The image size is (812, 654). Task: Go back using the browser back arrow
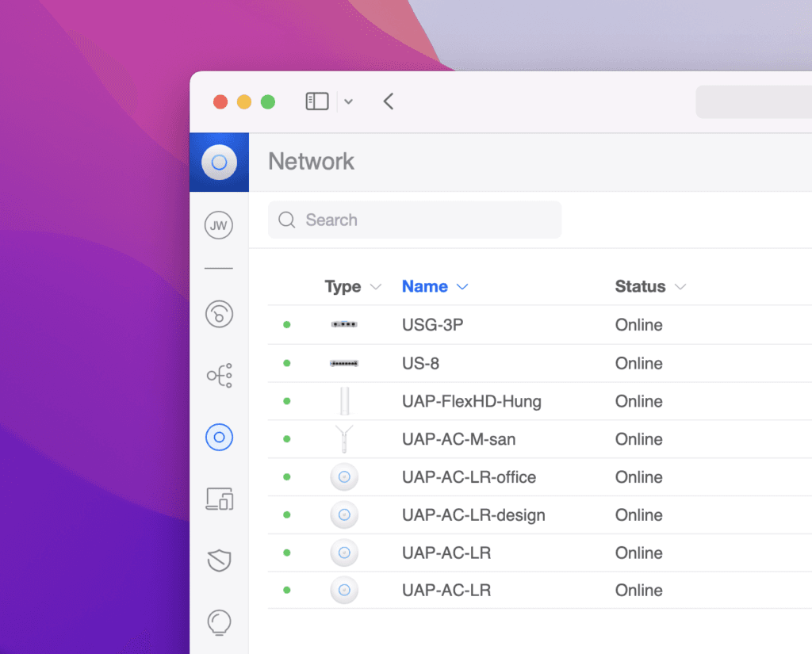(388, 101)
